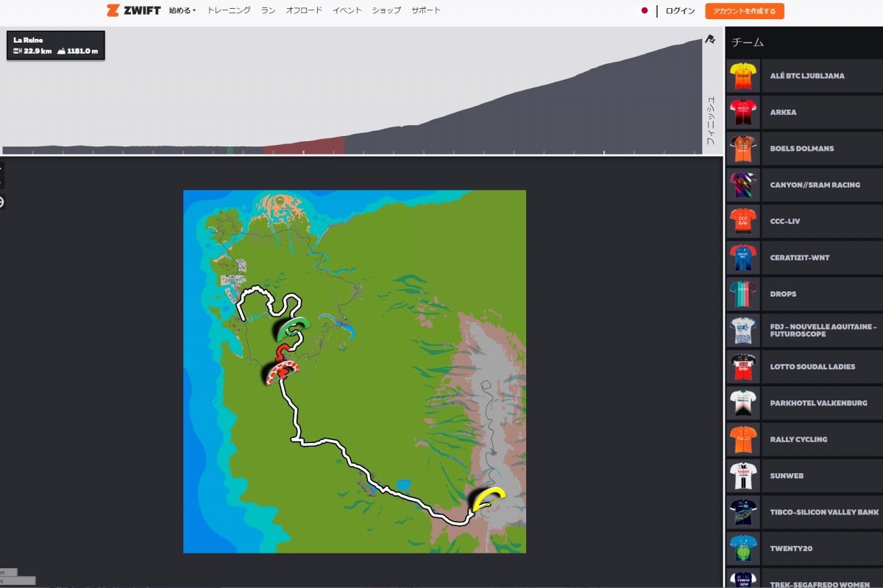Click the mountain elevation icon beside 1181.0 m

click(x=61, y=52)
